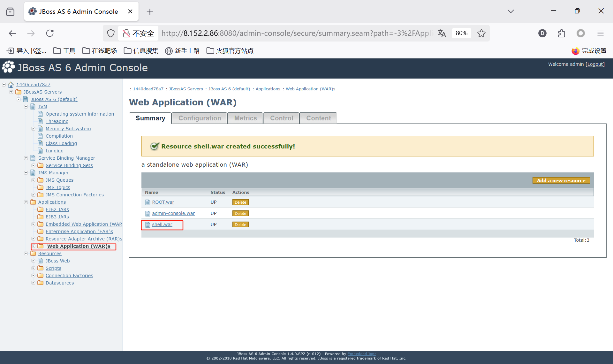Expand the Service Binding Sets node
The image size is (613, 364).
(x=33, y=165)
